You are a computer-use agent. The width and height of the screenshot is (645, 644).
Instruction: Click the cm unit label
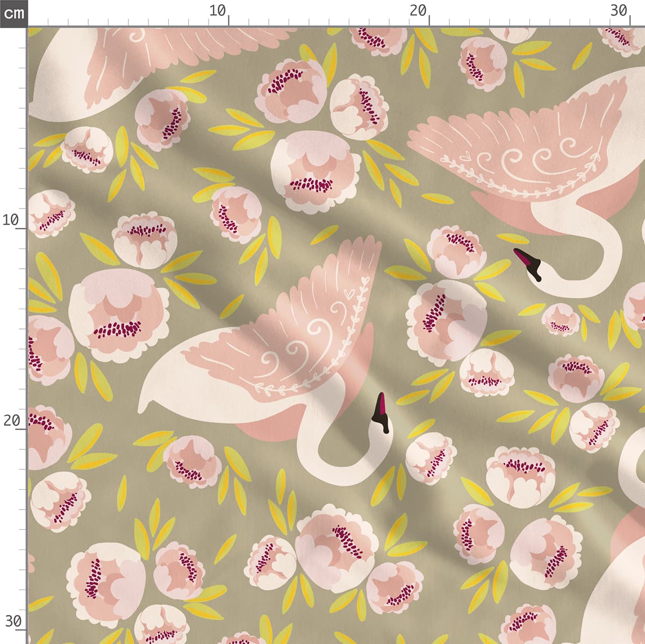click(13, 13)
